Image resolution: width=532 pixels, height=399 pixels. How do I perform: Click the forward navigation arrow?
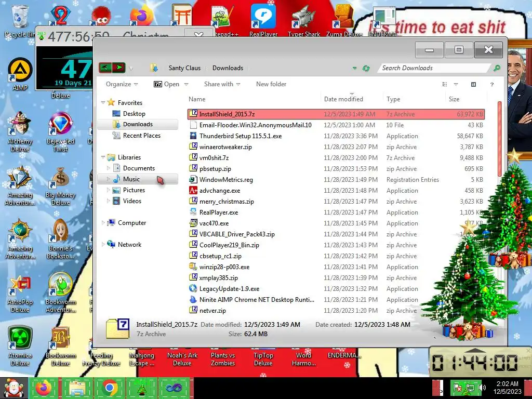(119, 68)
